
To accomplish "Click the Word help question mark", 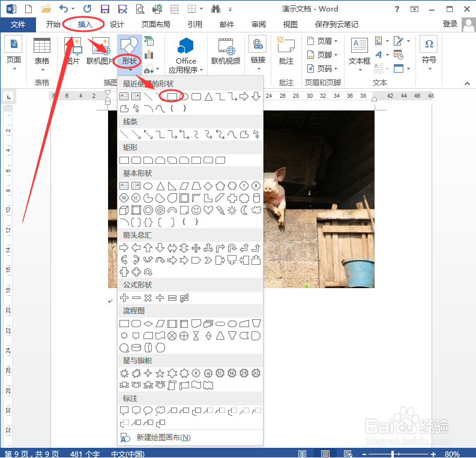I will click(397, 9).
